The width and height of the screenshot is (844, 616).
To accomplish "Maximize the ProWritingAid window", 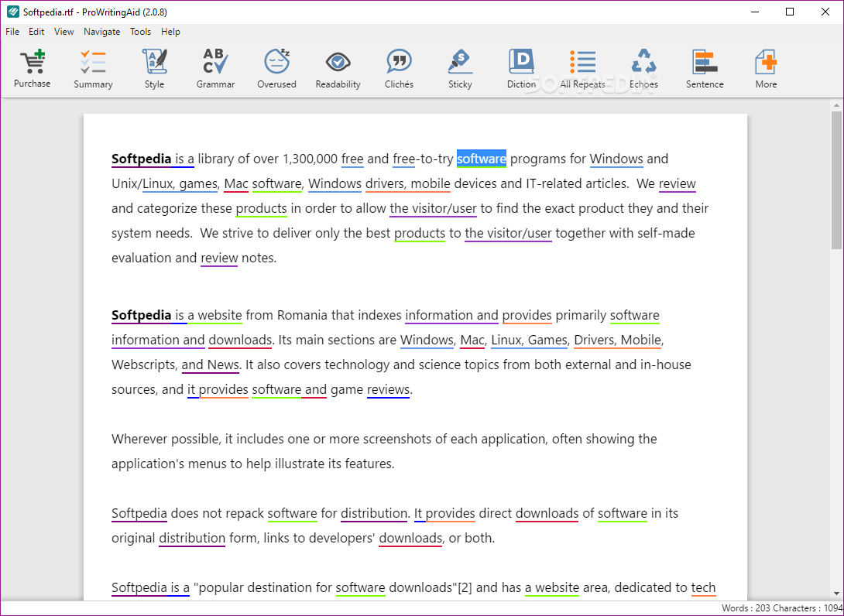I will point(790,12).
